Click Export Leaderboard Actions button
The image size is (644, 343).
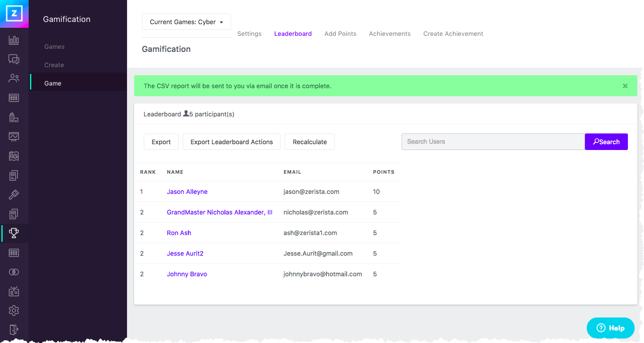[232, 142]
